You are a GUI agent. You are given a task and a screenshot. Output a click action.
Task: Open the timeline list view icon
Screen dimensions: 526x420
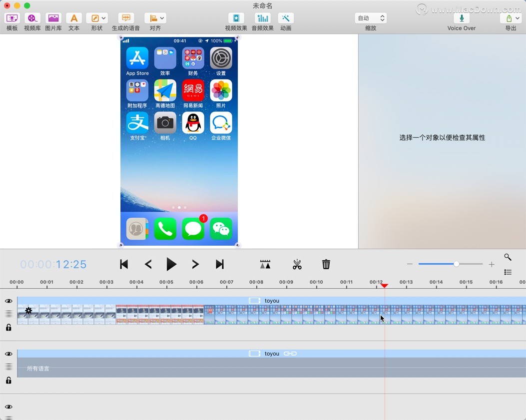click(508, 272)
